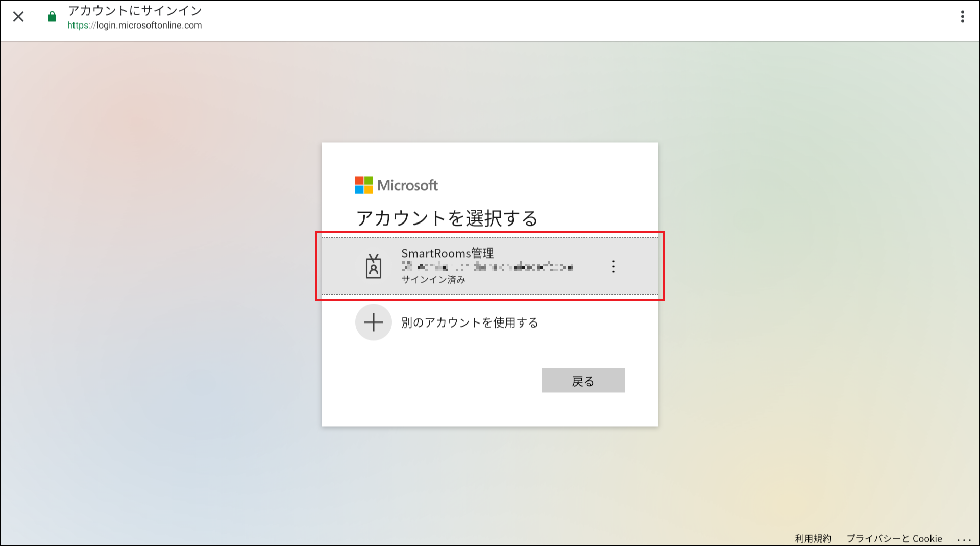
Task: Open the 利用規約 link
Action: (x=813, y=539)
